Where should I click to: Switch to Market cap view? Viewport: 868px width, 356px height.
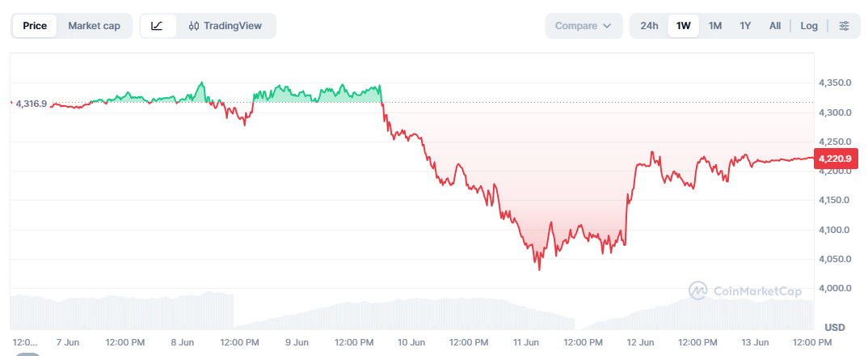pyautogui.click(x=94, y=26)
